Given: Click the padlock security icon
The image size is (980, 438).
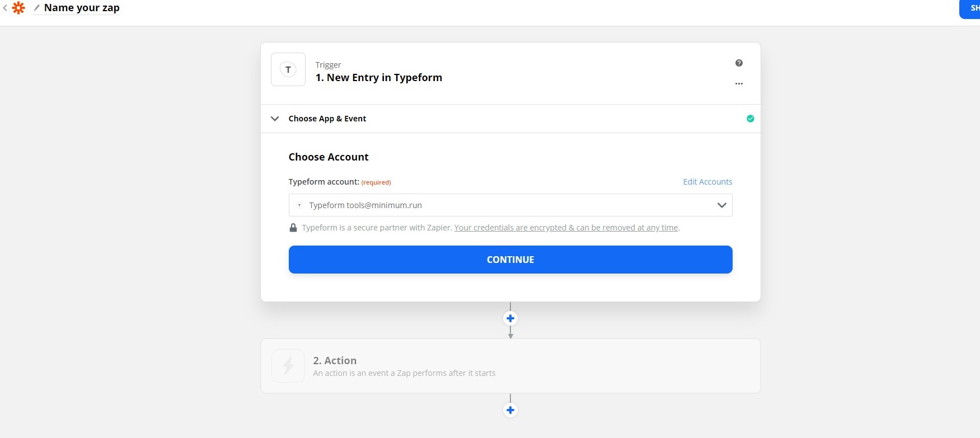Looking at the screenshot, I should click(x=293, y=228).
